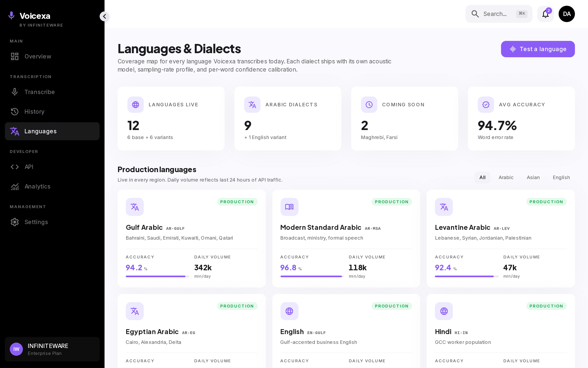Open the API code brackets icon
This screenshot has width=588, height=368.
[x=14, y=167]
